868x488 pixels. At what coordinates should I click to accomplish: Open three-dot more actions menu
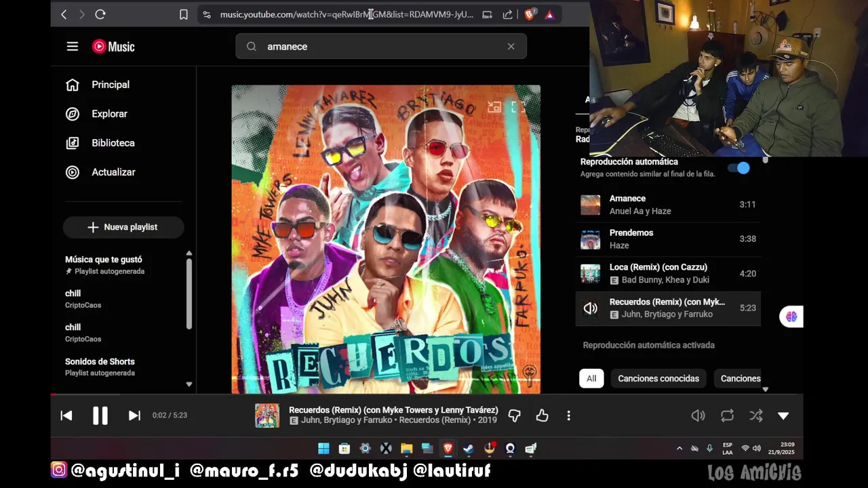(568, 415)
